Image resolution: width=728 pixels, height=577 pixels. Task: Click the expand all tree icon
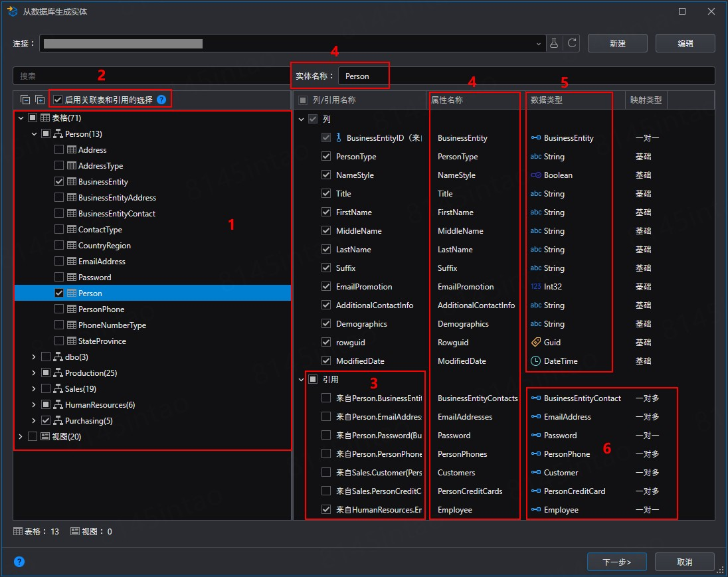(x=40, y=100)
